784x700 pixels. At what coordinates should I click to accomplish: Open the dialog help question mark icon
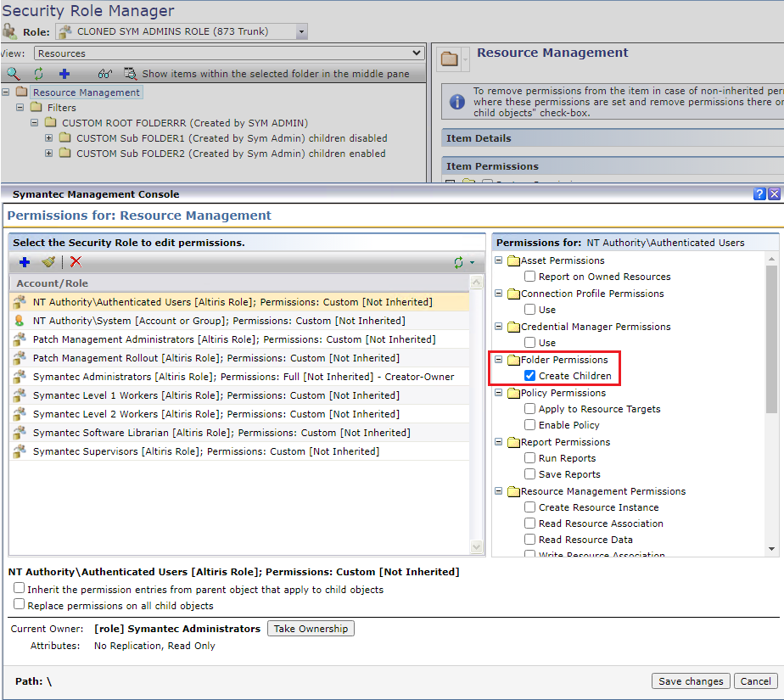(759, 194)
